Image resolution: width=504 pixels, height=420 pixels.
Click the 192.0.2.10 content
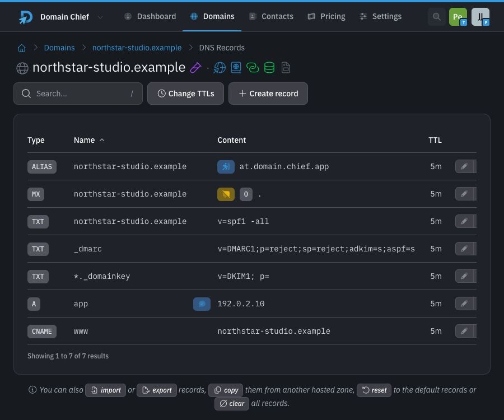pos(241,304)
